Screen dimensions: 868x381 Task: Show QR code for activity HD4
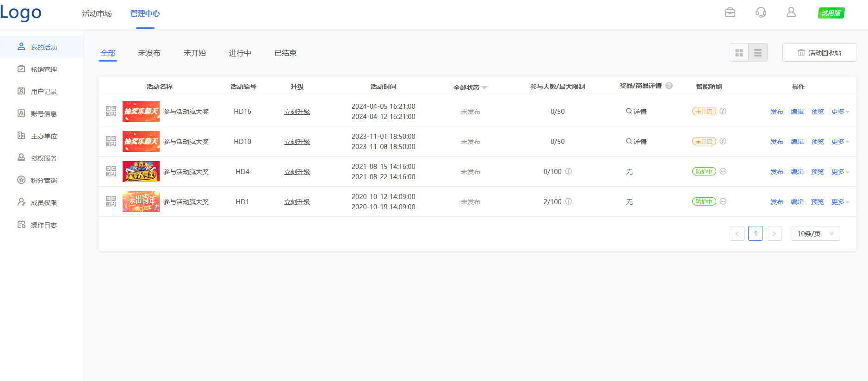click(x=111, y=171)
